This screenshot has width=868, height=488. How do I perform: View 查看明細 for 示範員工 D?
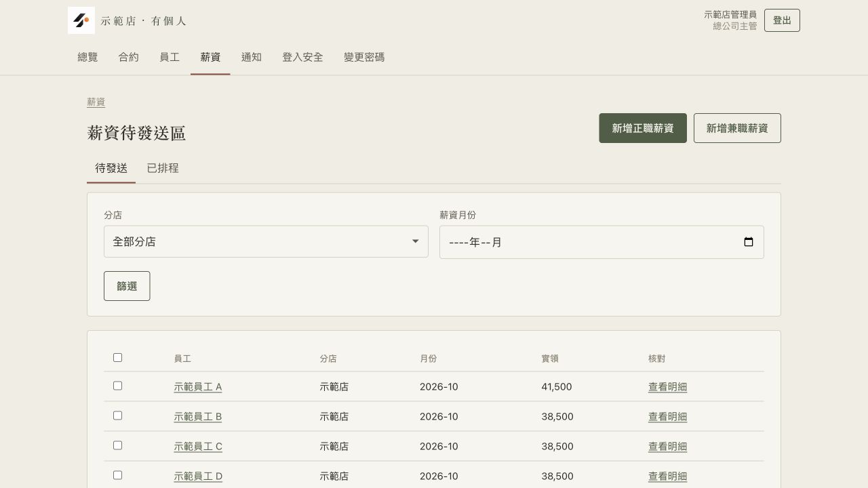(x=667, y=476)
